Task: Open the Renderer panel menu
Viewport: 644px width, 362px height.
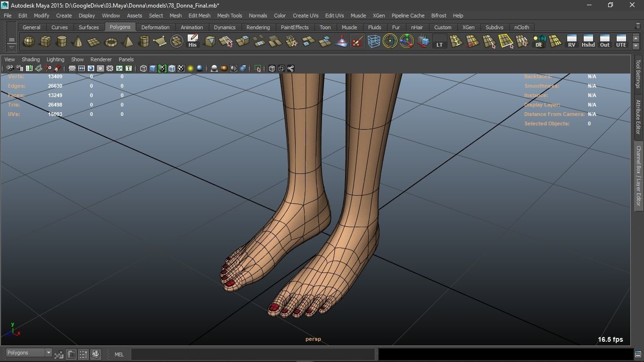Action: [101, 59]
